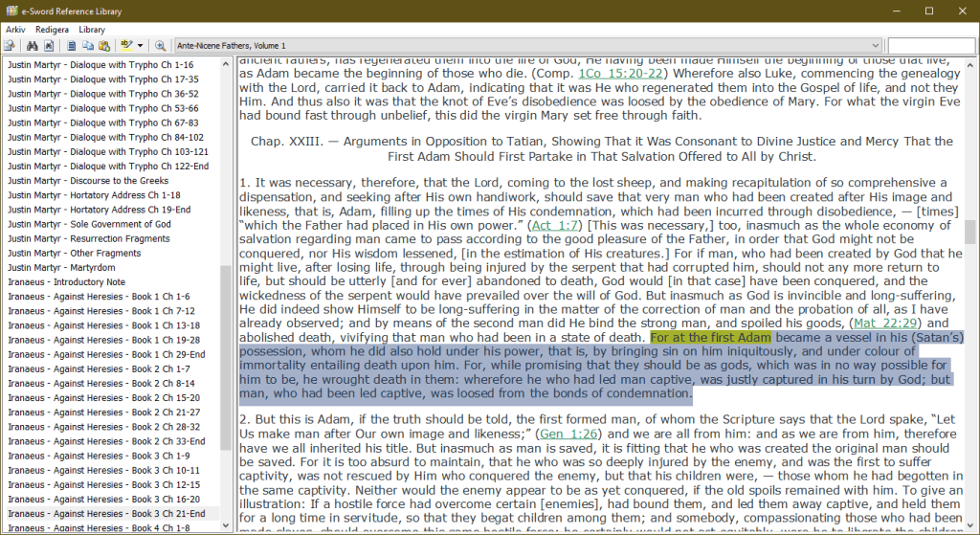Open the Gen 1:26 verse reference

click(x=570, y=434)
